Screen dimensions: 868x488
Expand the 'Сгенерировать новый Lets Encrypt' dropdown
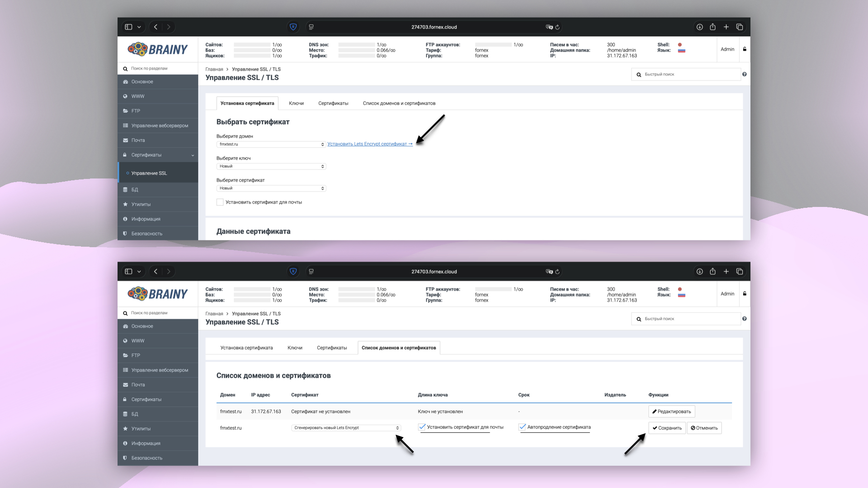(x=346, y=428)
